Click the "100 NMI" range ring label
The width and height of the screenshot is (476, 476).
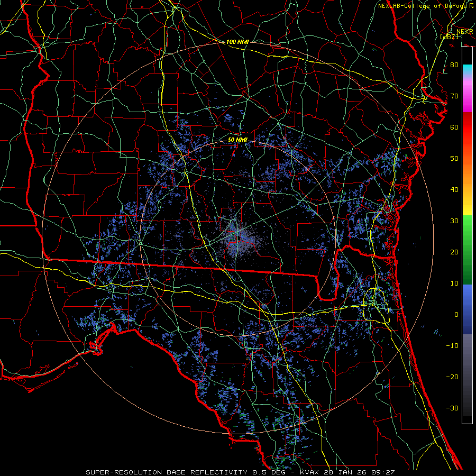coord(237,42)
